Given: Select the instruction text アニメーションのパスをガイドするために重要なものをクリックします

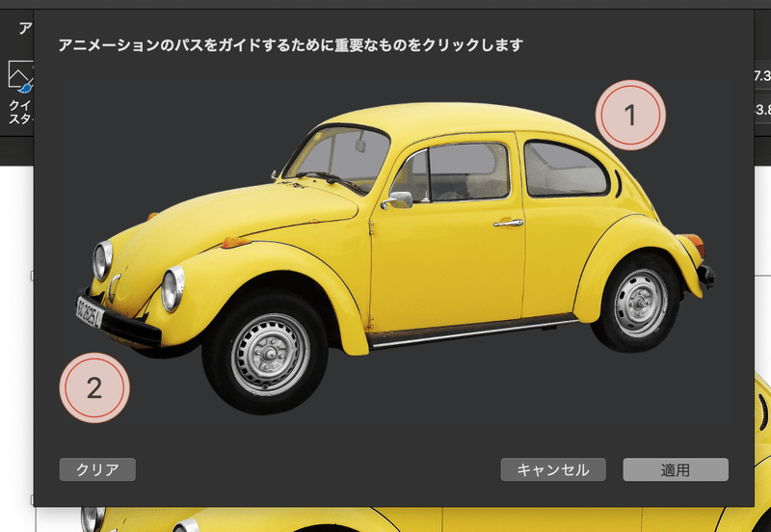Looking at the screenshot, I should point(291,45).
